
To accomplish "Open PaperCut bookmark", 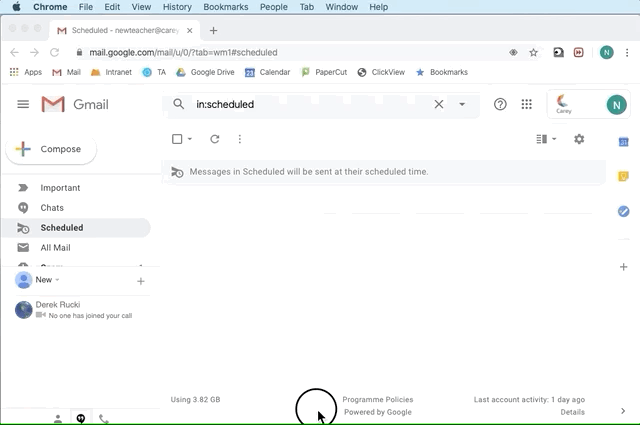I will point(324,72).
